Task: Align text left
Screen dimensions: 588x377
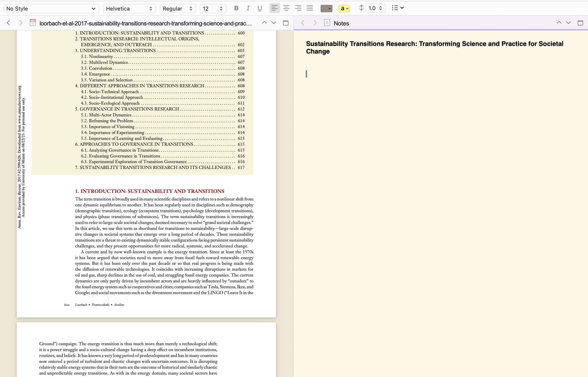Action: (x=274, y=8)
